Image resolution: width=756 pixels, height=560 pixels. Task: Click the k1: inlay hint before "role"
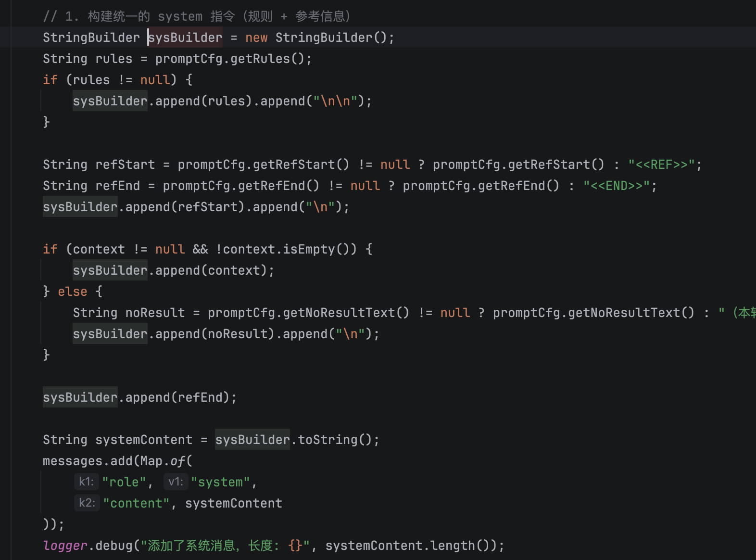[x=86, y=482]
